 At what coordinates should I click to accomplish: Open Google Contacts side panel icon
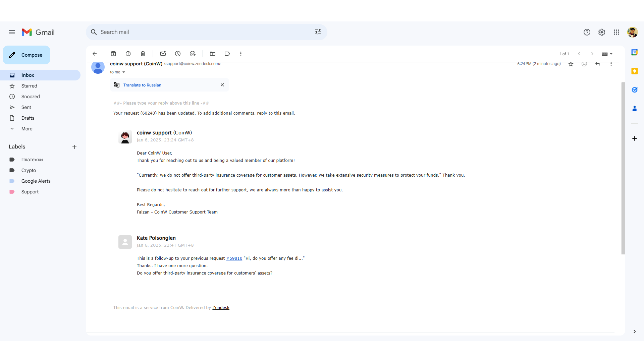(x=635, y=109)
